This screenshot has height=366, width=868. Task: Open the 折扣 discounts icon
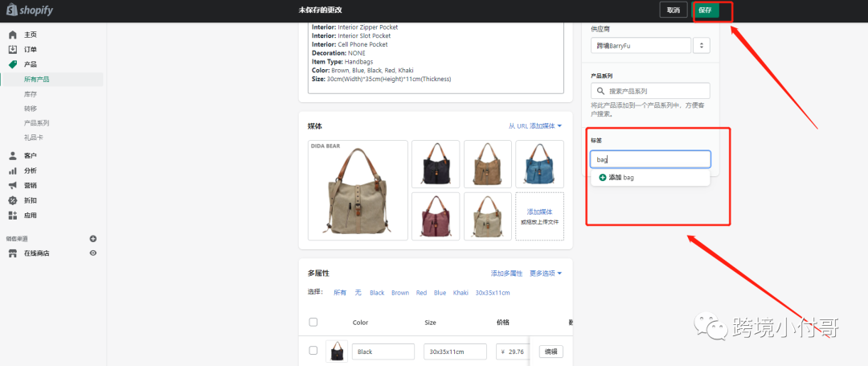click(x=13, y=200)
